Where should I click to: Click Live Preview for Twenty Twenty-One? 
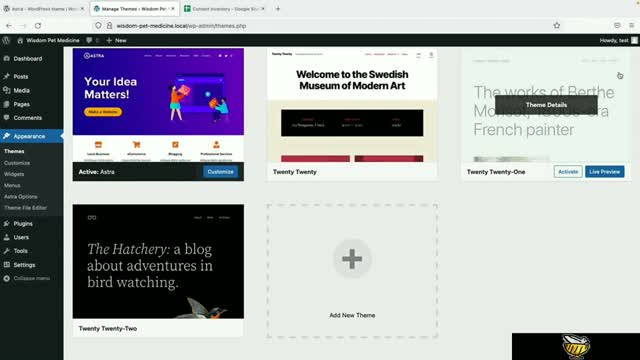[x=604, y=172]
